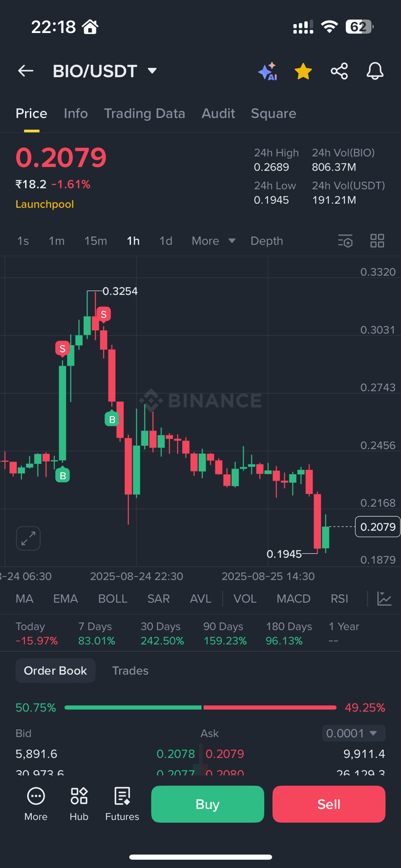The width and height of the screenshot is (401, 868).
Task: Tap the 24h Low value 0.1945
Action: click(271, 200)
